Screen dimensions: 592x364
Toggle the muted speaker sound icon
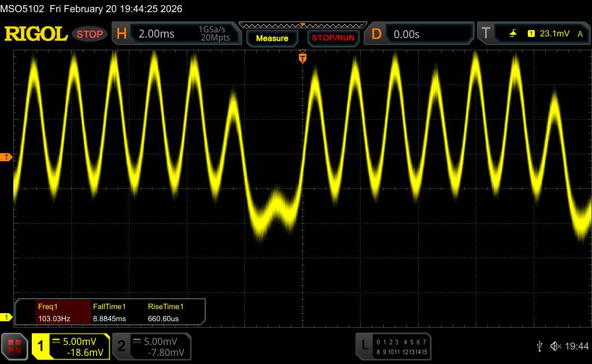[555, 346]
